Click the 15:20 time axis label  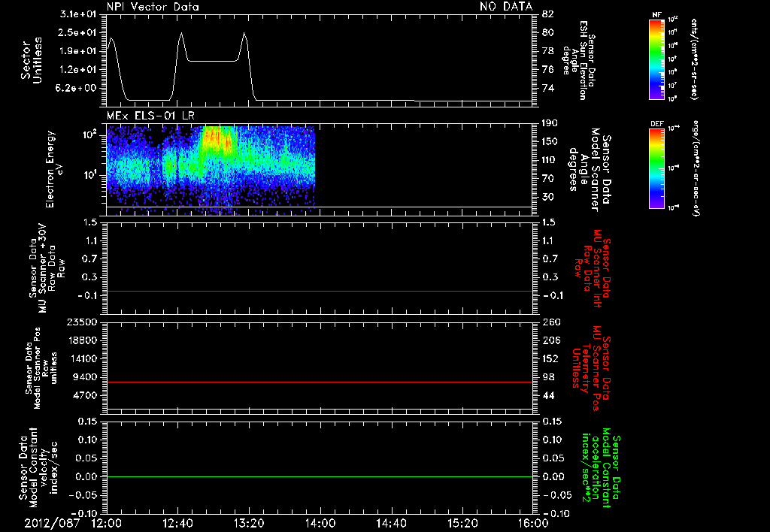coord(462,523)
